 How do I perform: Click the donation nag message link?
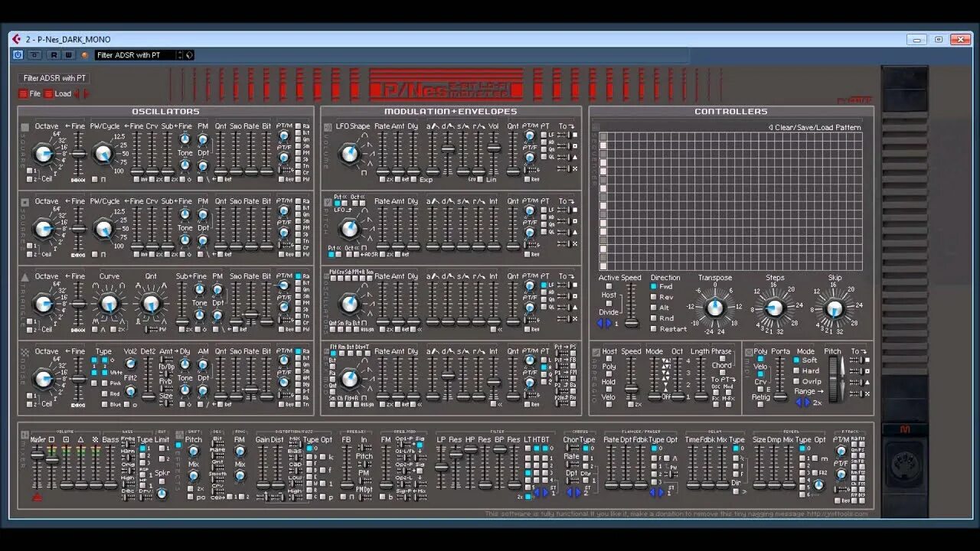tap(676, 514)
